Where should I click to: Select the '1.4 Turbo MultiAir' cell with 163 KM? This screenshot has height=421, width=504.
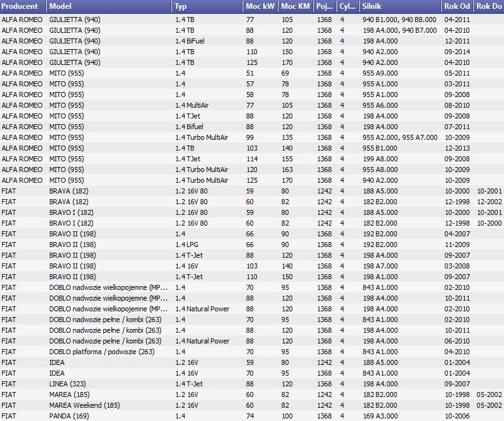[202, 170]
